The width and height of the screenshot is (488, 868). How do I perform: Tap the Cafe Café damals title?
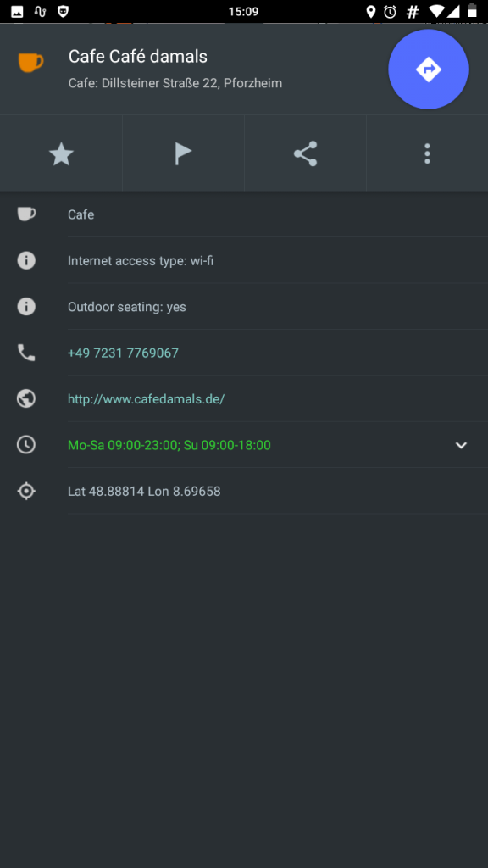click(x=138, y=56)
